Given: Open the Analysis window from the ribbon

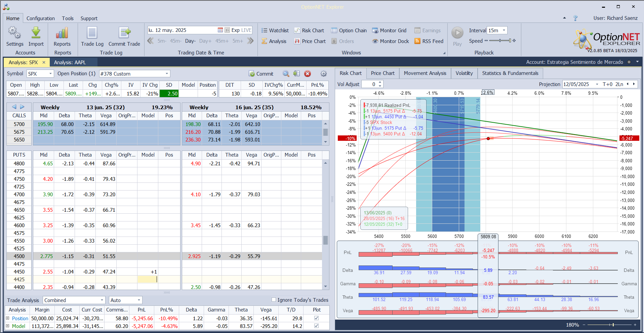Looking at the screenshot, I should click(x=274, y=41).
